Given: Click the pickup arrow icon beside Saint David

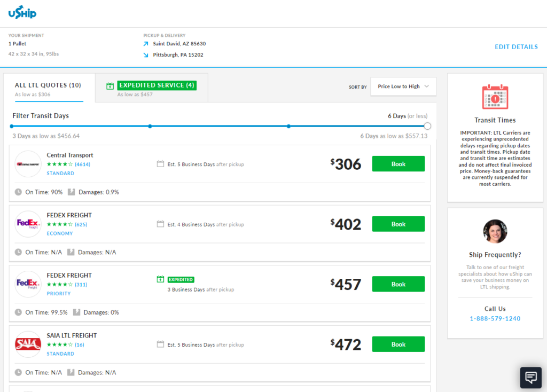Looking at the screenshot, I should pos(146,44).
